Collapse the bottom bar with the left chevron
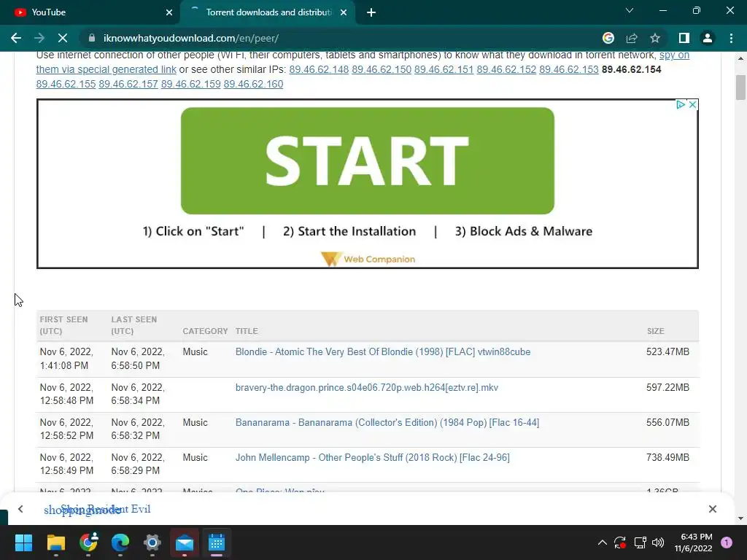Screen dimensions: 747x560 (x=20, y=509)
